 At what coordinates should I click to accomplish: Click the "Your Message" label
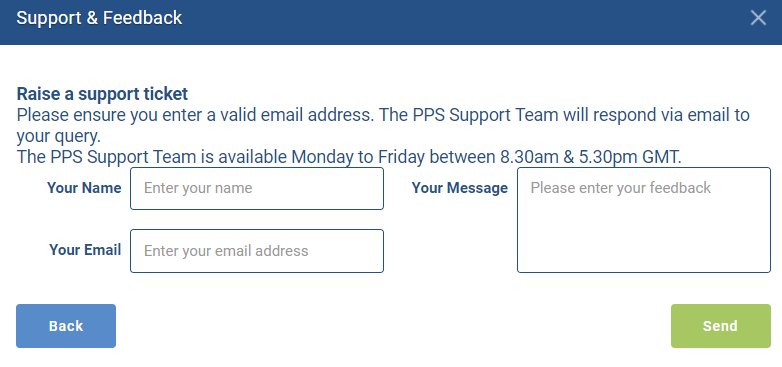click(460, 188)
